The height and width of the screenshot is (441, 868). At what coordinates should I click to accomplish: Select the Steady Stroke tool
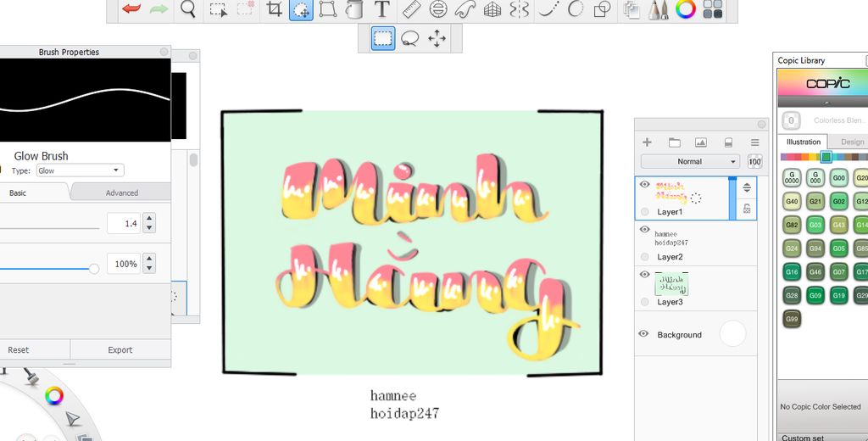(x=548, y=8)
